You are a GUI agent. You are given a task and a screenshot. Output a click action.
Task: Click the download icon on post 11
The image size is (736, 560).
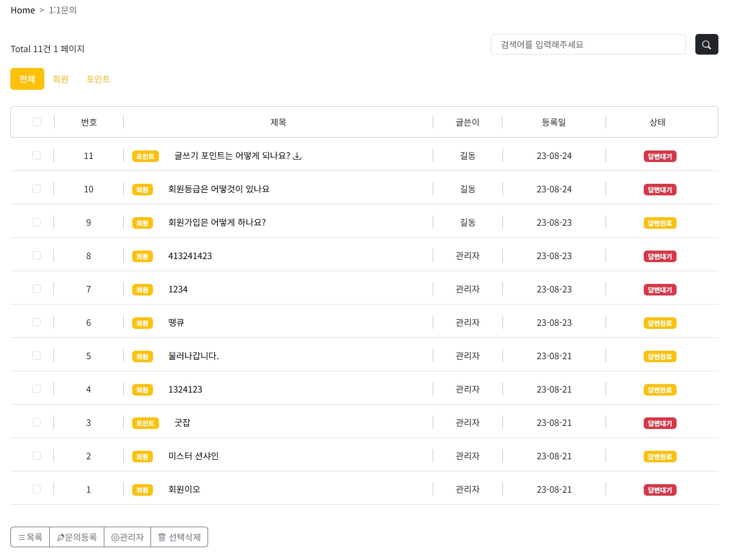coord(297,156)
